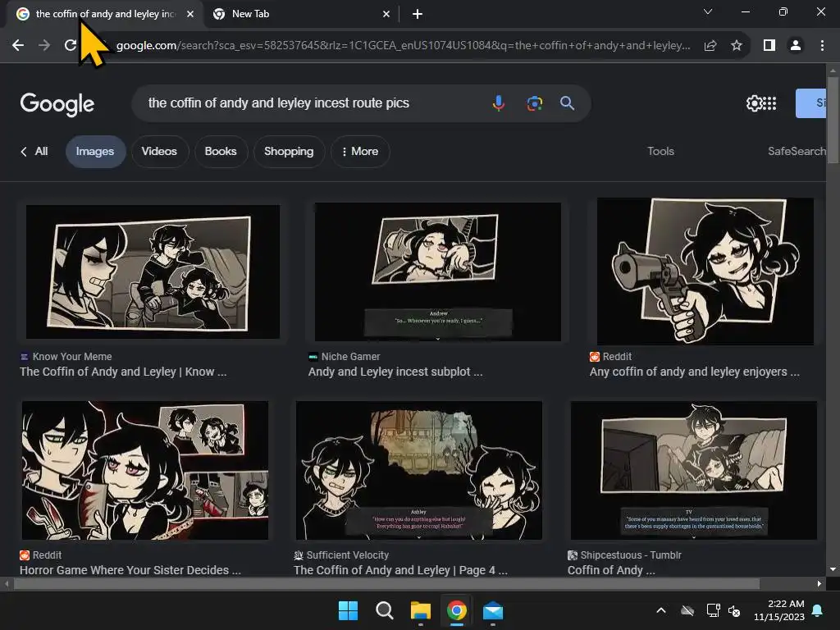Open the SafeSearch dropdown
The width and height of the screenshot is (840, 630).
[x=797, y=152]
